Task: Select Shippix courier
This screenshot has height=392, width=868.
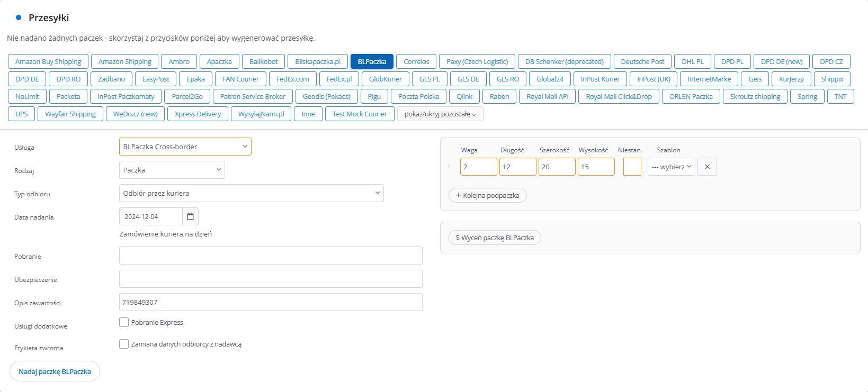Action: coord(832,79)
